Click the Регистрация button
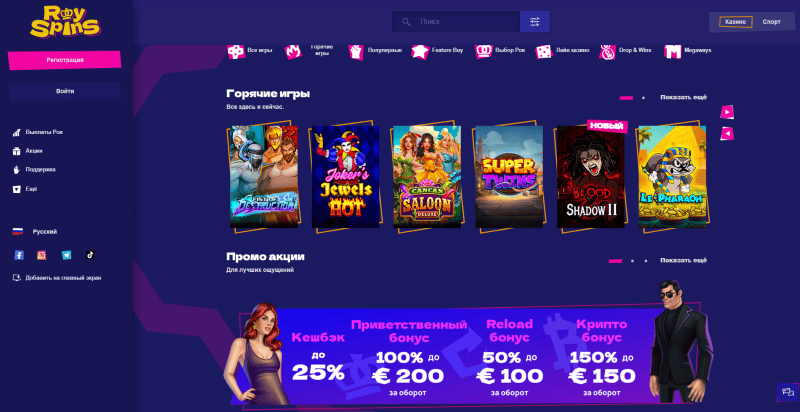 click(x=65, y=60)
